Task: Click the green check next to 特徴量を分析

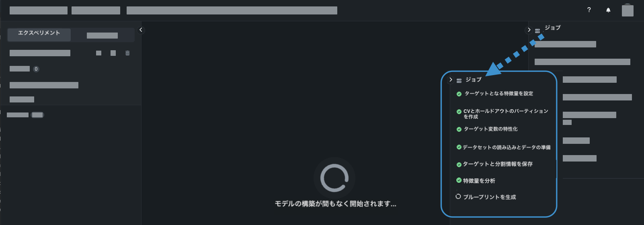Action: click(459, 180)
